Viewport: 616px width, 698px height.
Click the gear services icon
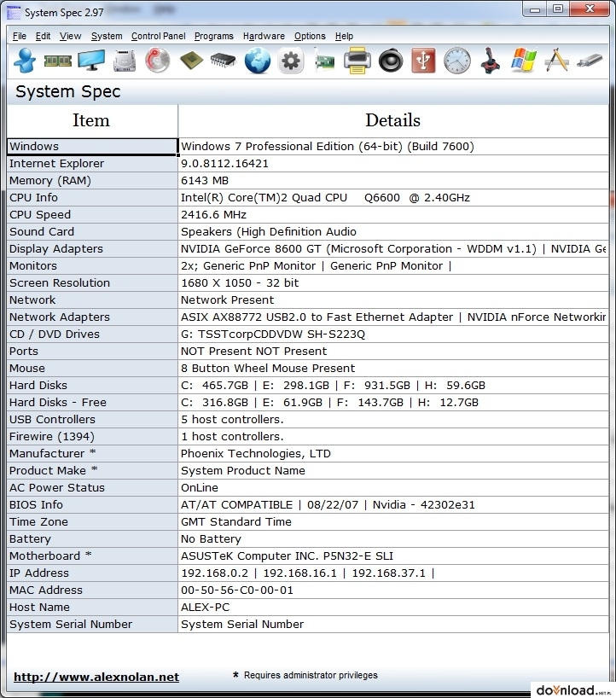[x=291, y=61]
